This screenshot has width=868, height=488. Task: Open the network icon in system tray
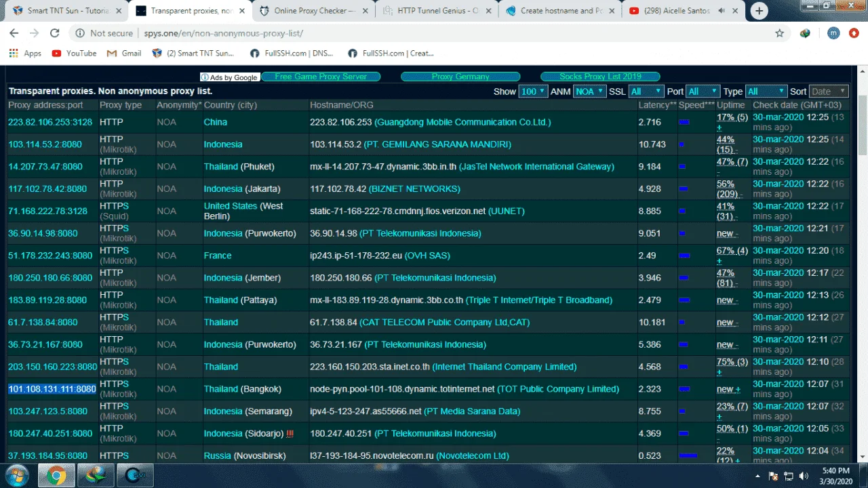789,476
